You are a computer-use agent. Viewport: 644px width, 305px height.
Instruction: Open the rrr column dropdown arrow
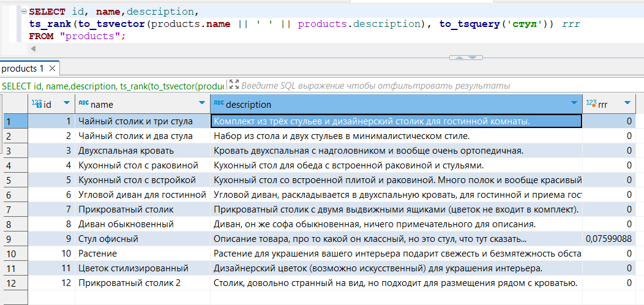tap(627, 103)
